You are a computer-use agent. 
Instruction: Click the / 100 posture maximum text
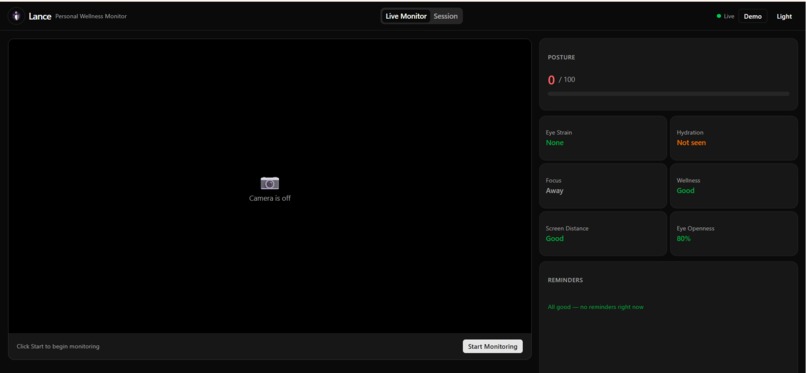click(x=567, y=80)
